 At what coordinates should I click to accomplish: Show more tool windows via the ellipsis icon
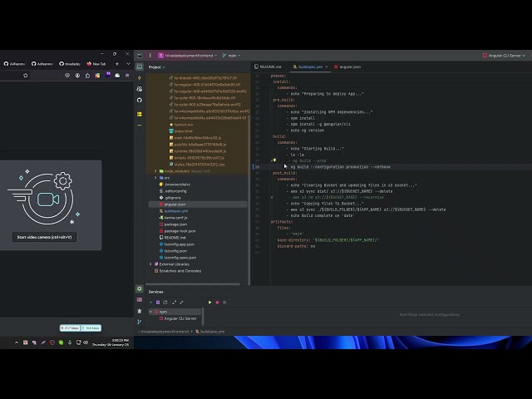tap(140, 126)
